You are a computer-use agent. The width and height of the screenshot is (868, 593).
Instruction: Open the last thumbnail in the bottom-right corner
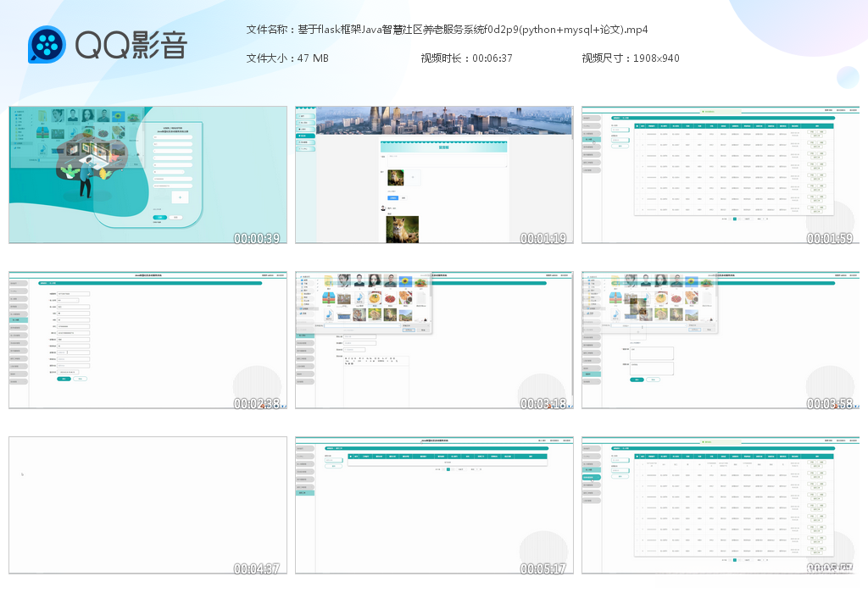click(721, 505)
